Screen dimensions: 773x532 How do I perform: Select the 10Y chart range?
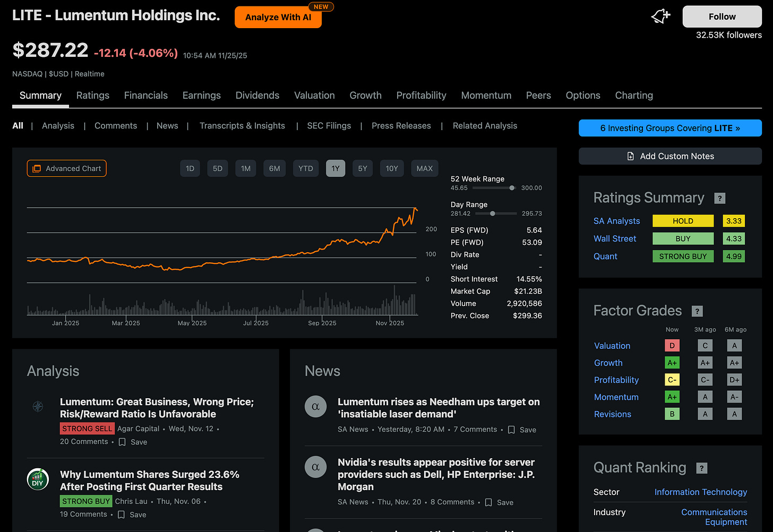coord(392,168)
